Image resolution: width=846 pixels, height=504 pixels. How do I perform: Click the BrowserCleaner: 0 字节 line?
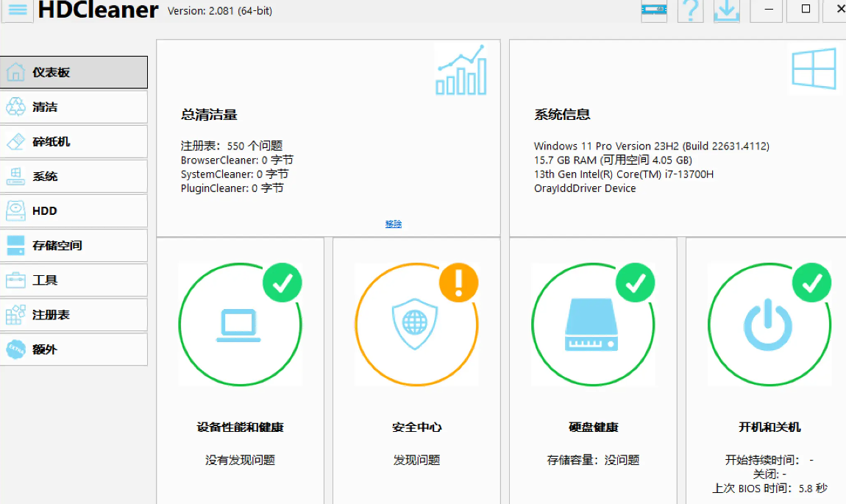(237, 160)
